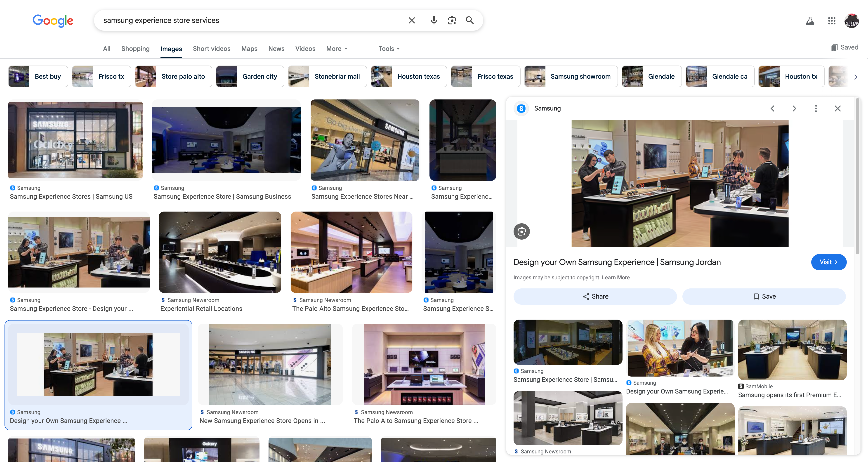Filter by Garden city chip

(x=250, y=76)
